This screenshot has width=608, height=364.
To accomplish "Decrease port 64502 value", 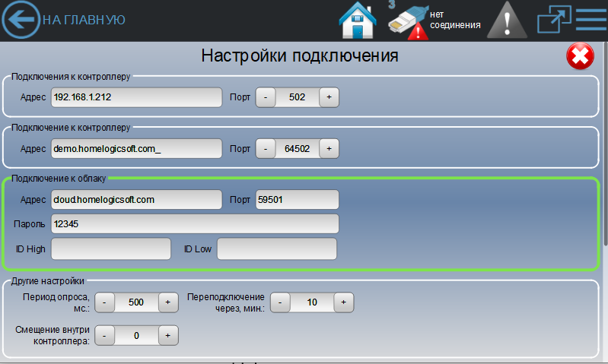I will 266,149.
